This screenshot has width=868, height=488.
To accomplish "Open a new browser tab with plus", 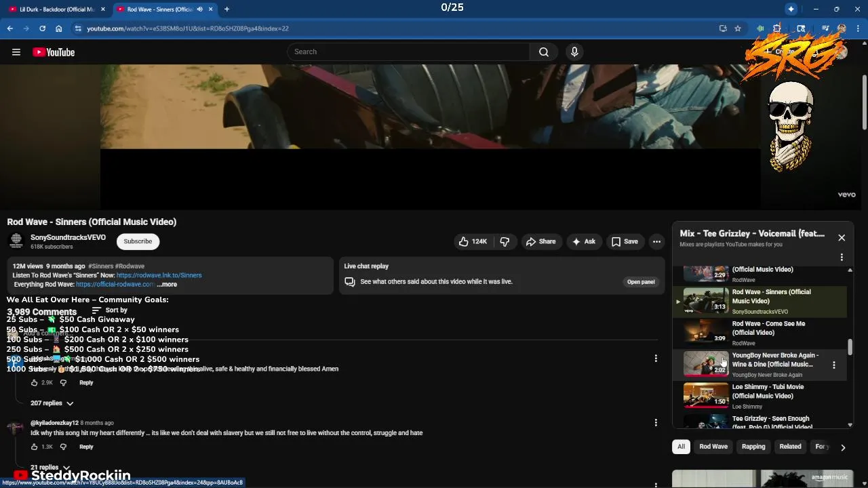I will pos(226,9).
